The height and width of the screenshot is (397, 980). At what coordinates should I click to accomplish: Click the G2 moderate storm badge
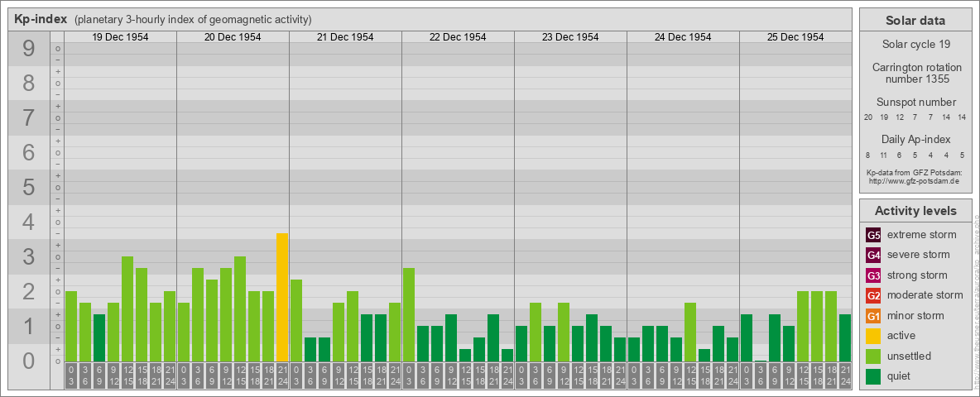tap(873, 295)
